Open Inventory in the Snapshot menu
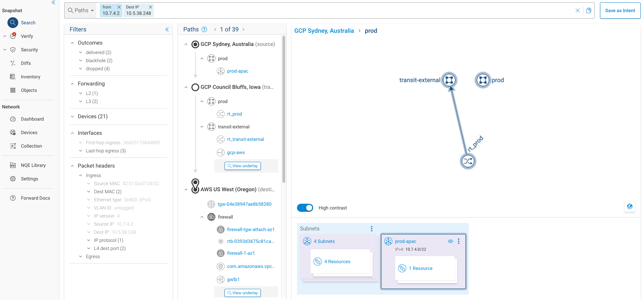Screen dimensions: 644x300 pos(30,77)
